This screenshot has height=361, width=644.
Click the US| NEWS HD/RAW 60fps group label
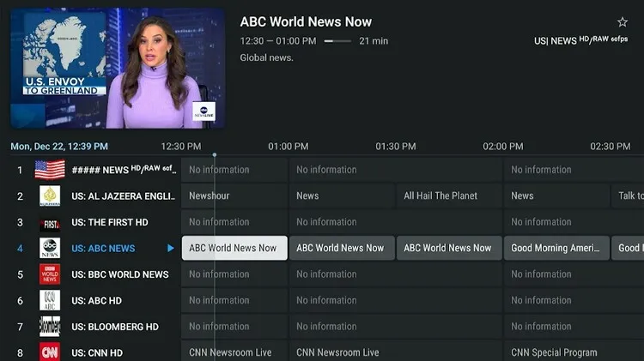580,39
